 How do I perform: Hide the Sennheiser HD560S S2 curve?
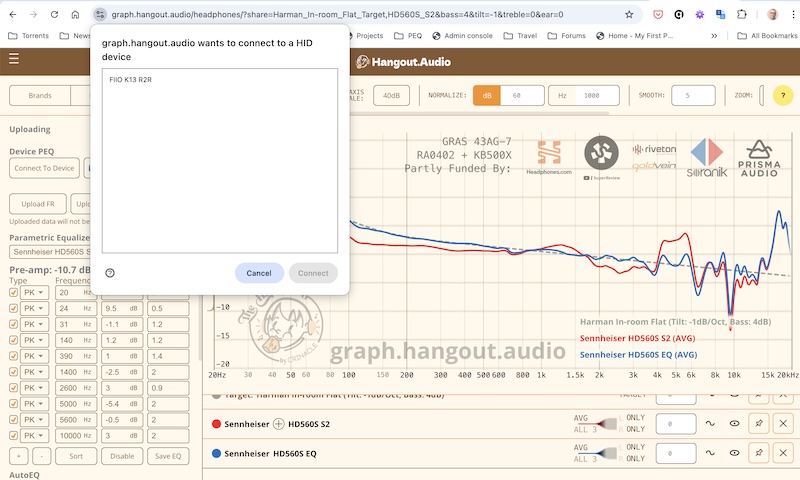click(x=734, y=423)
